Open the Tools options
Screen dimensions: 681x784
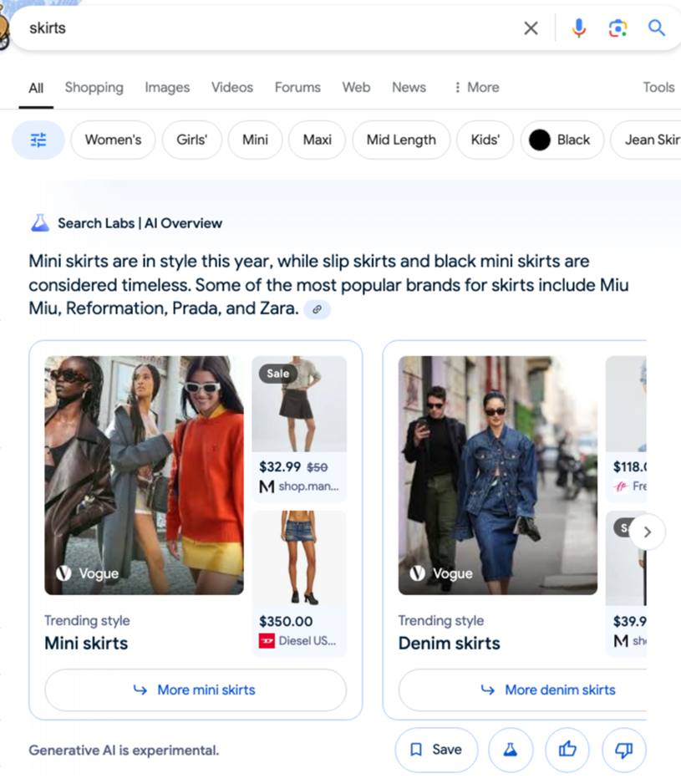point(658,87)
